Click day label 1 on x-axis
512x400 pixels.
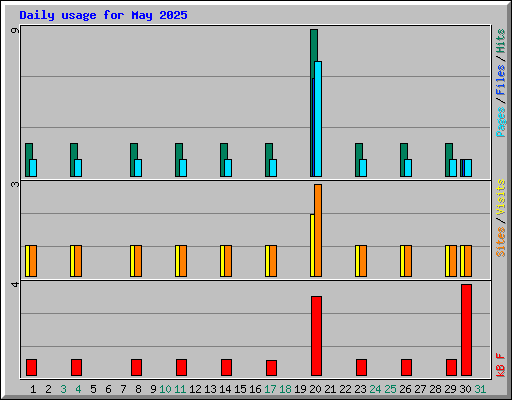[x=33, y=389]
